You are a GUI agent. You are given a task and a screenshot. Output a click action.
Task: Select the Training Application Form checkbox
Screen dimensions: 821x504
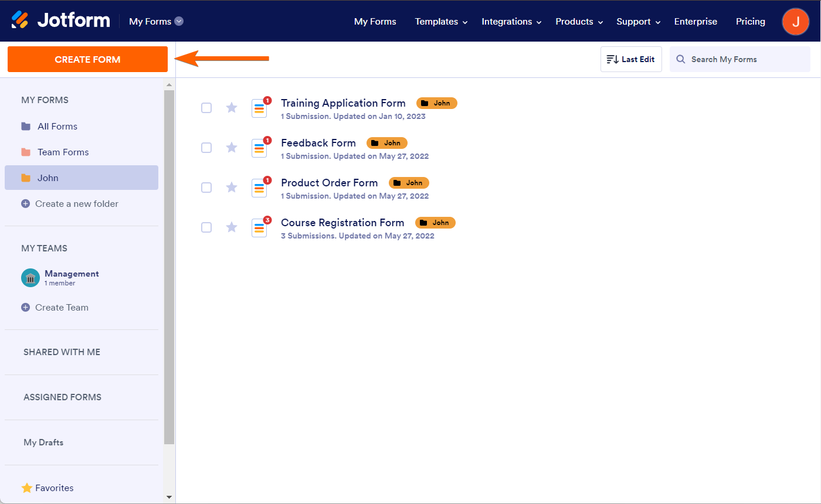206,108
